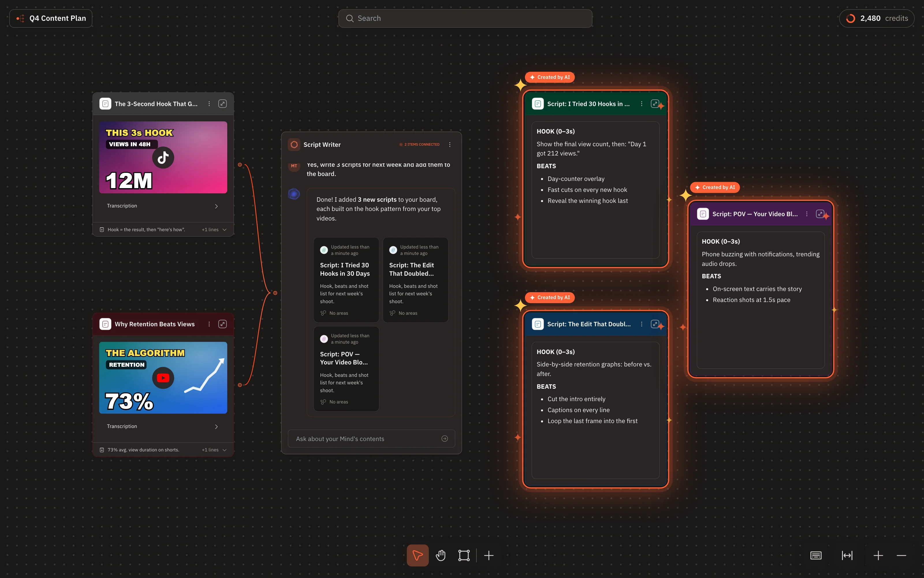Screen dimensions: 924x578
Task: Click the Script Writer logo icon
Action: point(294,144)
